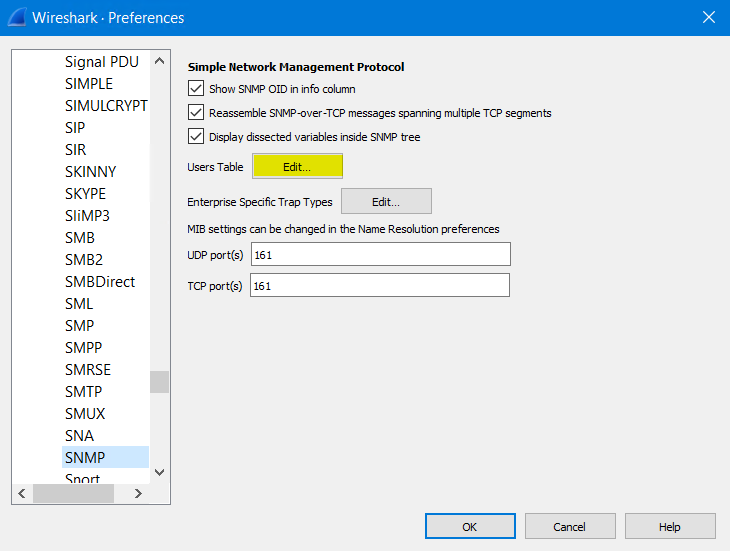Image resolution: width=730 pixels, height=551 pixels.
Task: Close the Preferences dialog window
Action: pyautogui.click(x=708, y=18)
